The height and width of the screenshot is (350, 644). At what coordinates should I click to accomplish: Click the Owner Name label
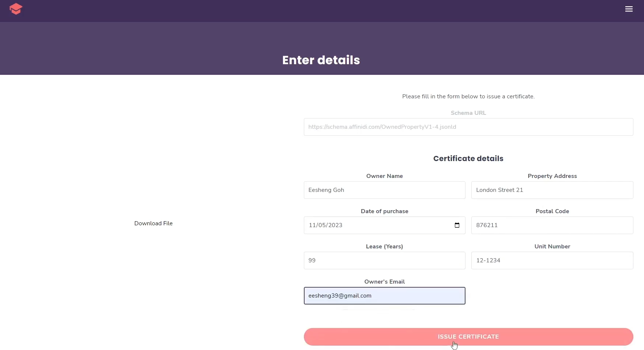click(x=384, y=176)
